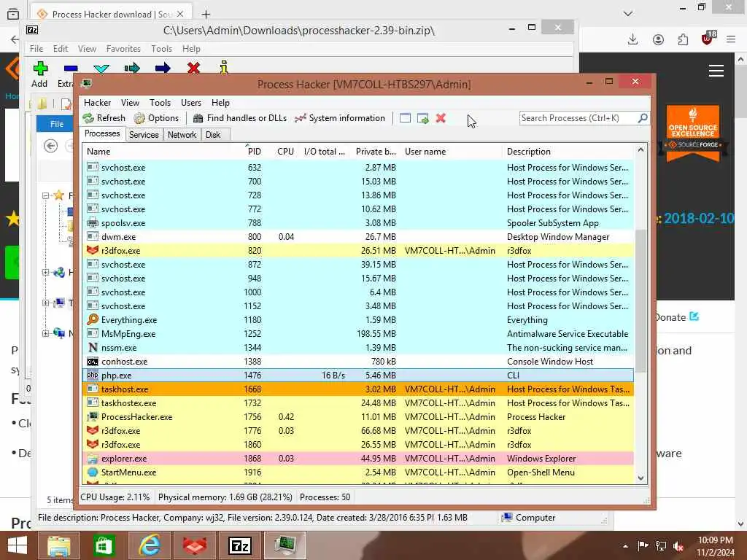The image size is (747, 560).
Task: Click the green Add icon in 7-Zip
Action: [x=40, y=69]
